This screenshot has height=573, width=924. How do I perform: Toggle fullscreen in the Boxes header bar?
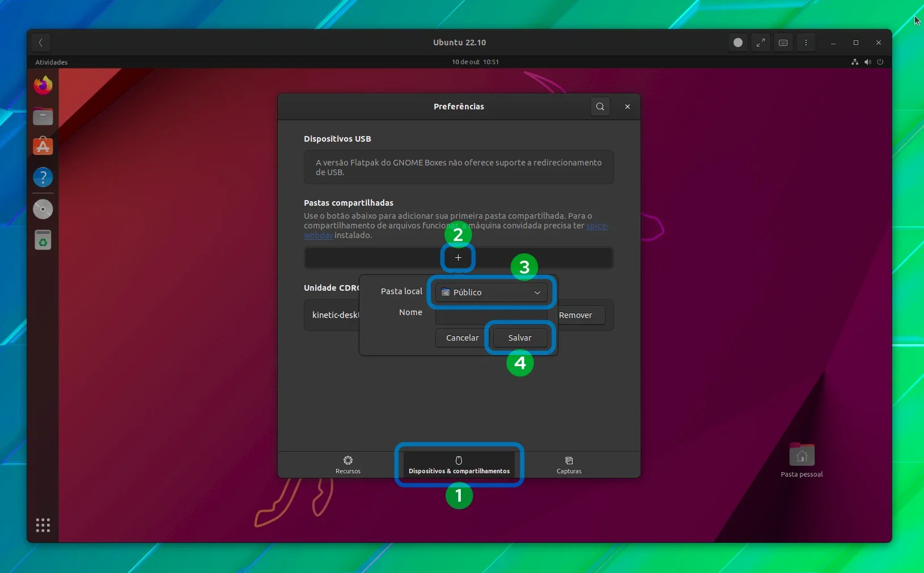(x=760, y=43)
